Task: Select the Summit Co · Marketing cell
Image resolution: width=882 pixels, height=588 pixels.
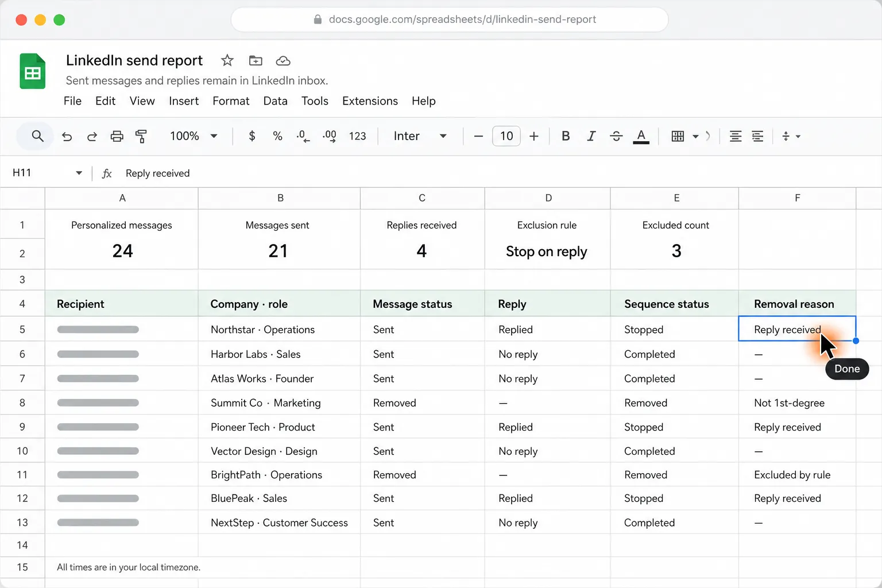Action: (279, 403)
